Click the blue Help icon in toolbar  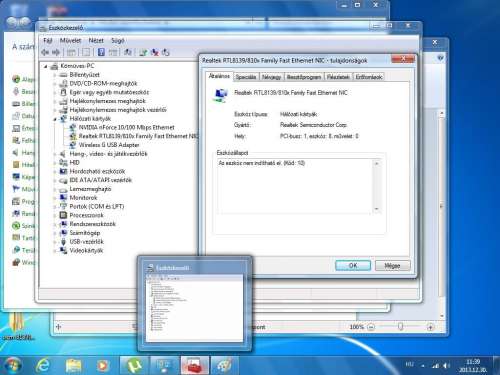coord(101,52)
